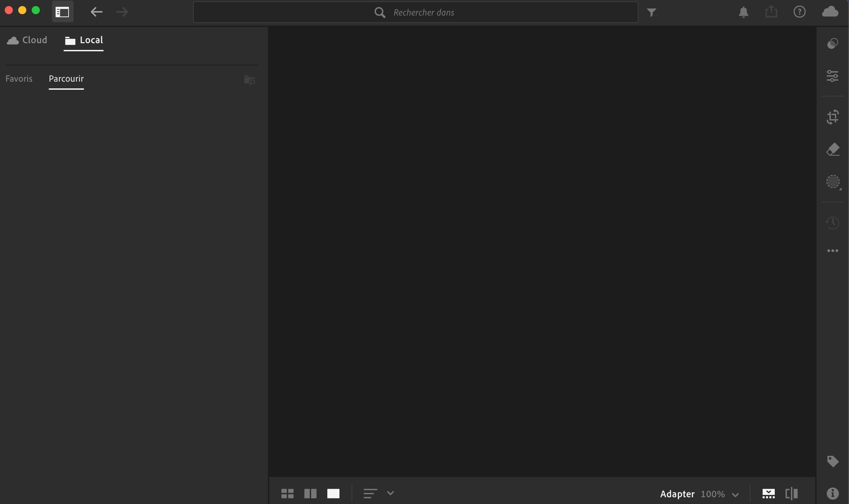Select the Crop and rotate tool
849x504 pixels.
[x=832, y=117]
